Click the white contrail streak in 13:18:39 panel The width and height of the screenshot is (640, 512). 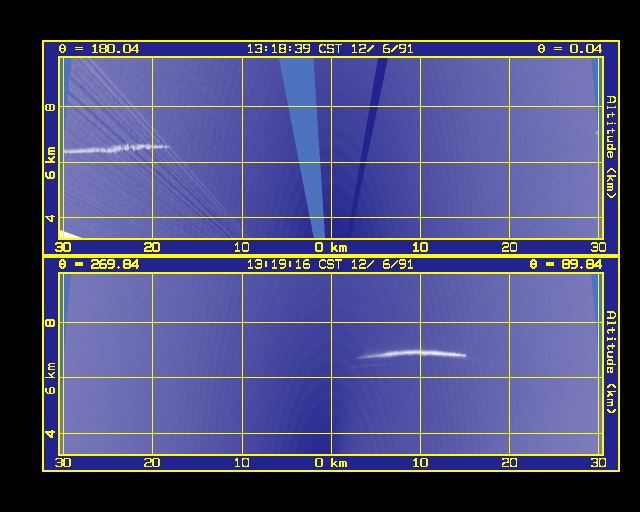116,149
